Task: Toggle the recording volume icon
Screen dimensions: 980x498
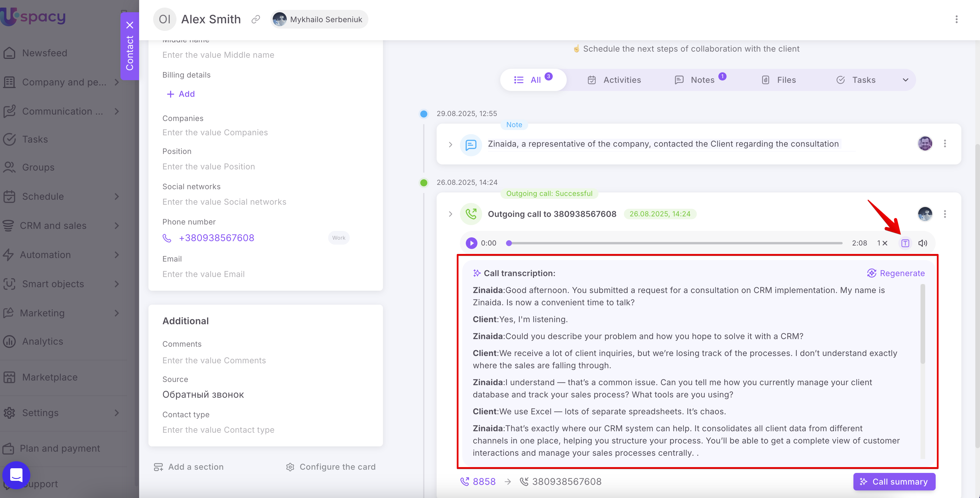Action: (923, 243)
